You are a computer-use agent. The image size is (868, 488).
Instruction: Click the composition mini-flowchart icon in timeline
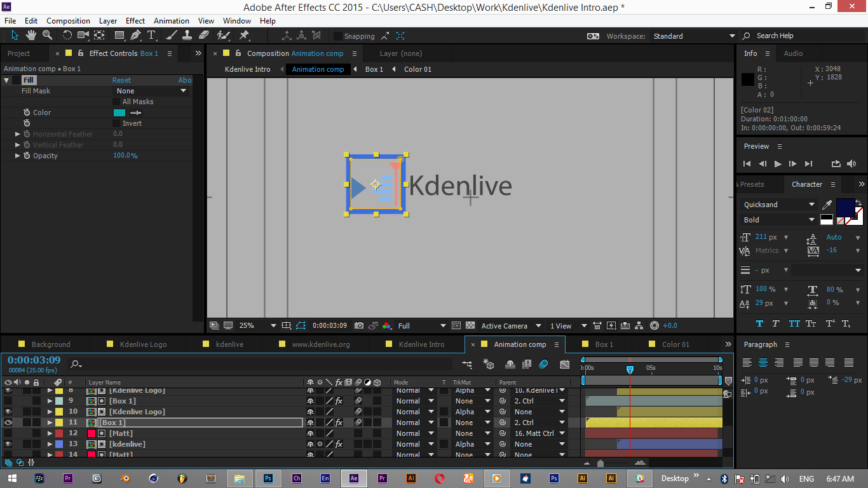[467, 364]
